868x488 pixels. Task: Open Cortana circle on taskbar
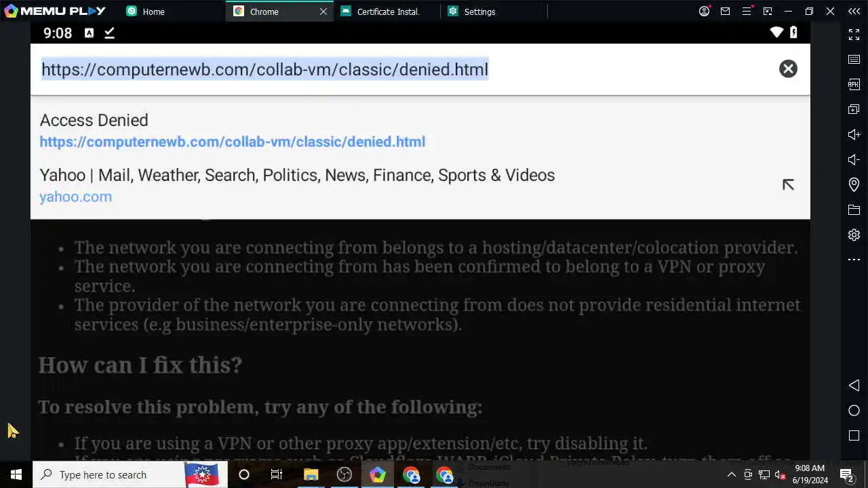244,474
